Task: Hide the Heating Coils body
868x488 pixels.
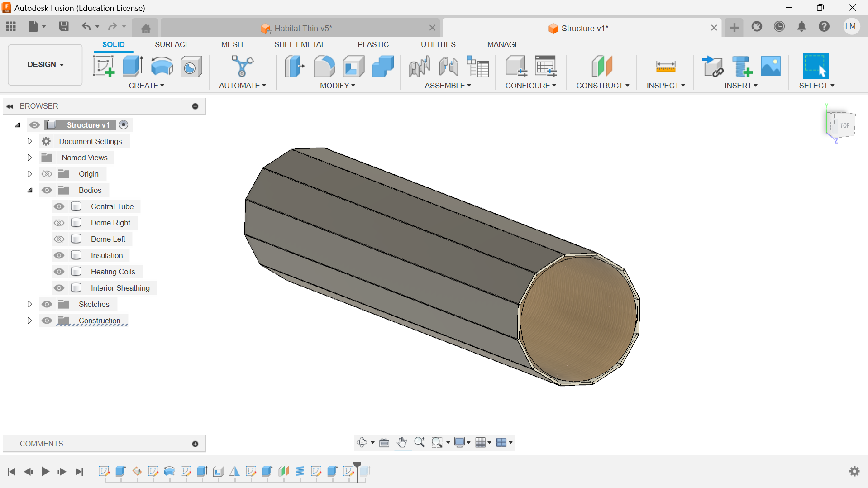Action: point(59,272)
